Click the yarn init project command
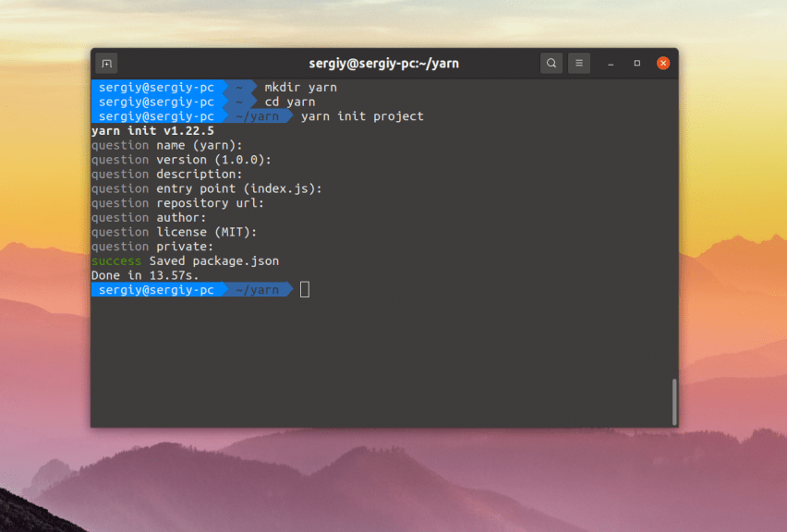The image size is (787, 532). (x=361, y=116)
